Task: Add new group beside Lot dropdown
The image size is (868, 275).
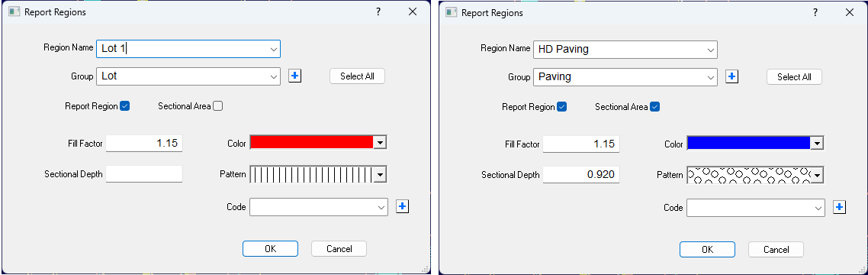Action: 295,76
